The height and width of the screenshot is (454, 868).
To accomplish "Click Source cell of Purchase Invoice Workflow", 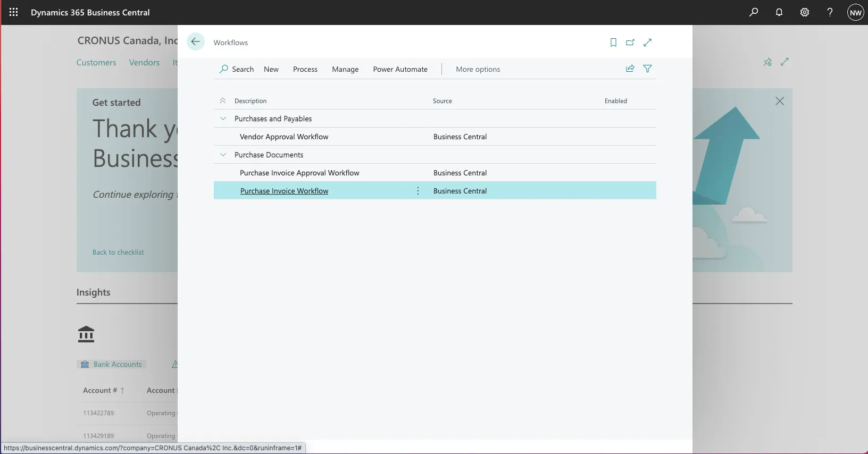I will [x=460, y=191].
